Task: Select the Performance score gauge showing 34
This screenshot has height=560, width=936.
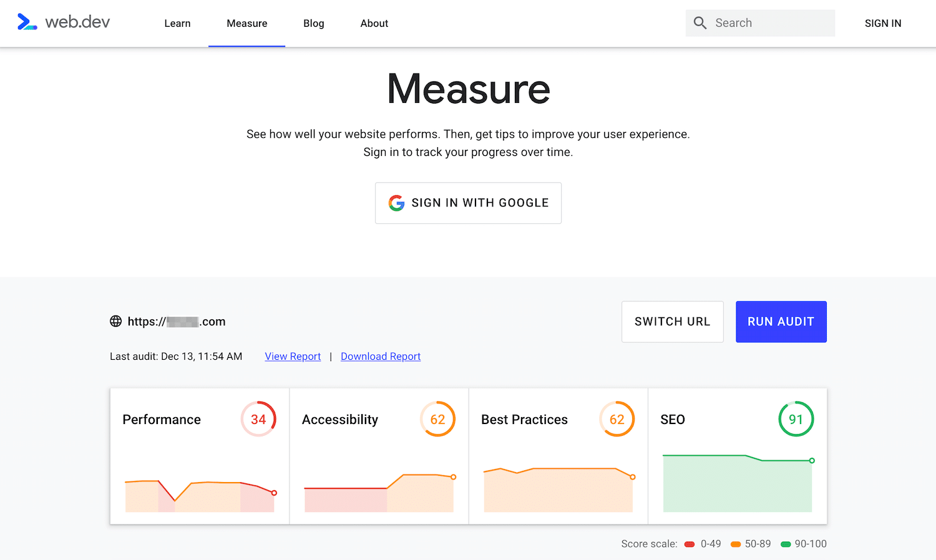Action: [258, 419]
